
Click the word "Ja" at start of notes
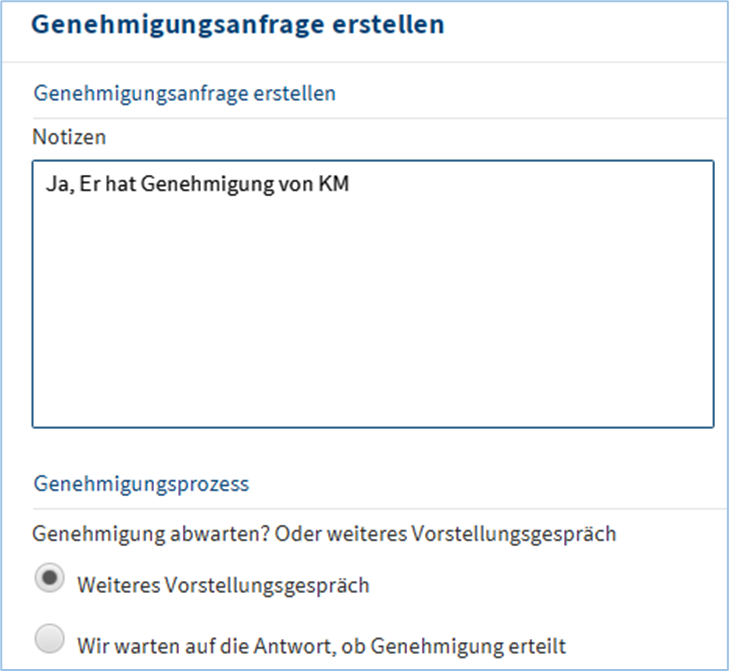tap(54, 186)
